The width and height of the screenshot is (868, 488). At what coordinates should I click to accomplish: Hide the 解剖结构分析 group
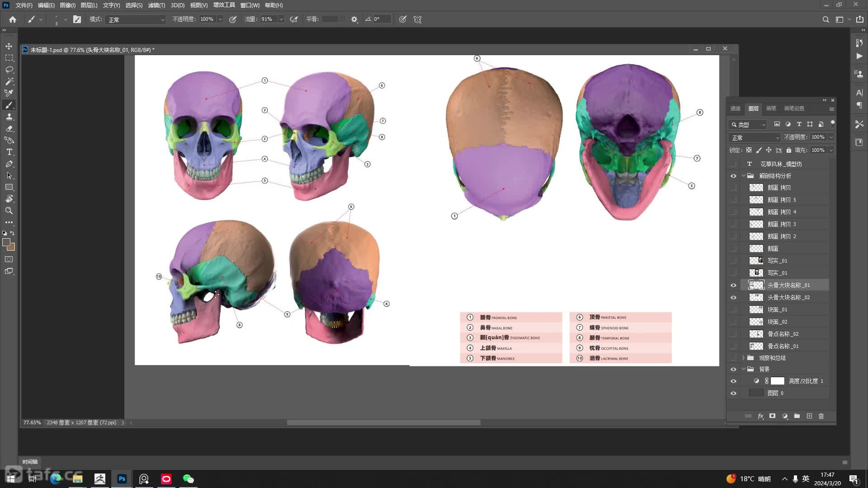point(733,176)
